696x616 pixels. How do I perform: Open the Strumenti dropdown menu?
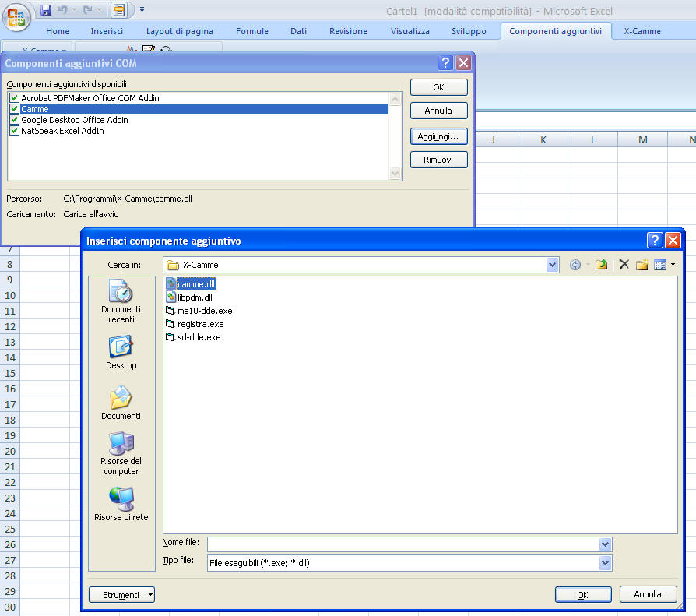click(x=121, y=595)
